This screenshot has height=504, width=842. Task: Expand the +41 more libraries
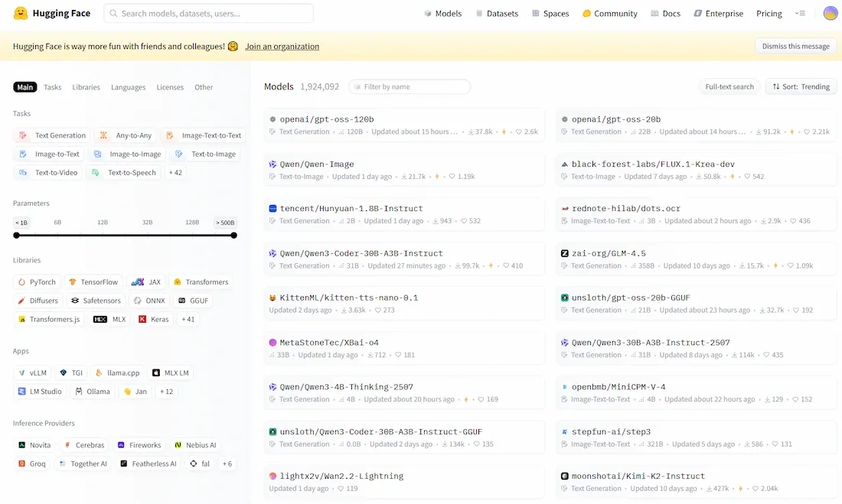coord(188,319)
